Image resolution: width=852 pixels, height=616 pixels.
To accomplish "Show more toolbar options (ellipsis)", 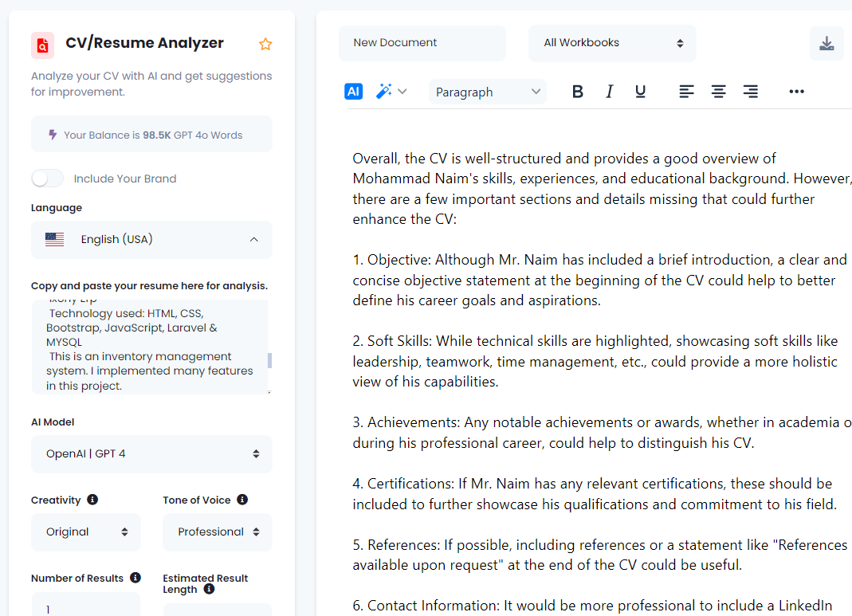I will (x=796, y=92).
